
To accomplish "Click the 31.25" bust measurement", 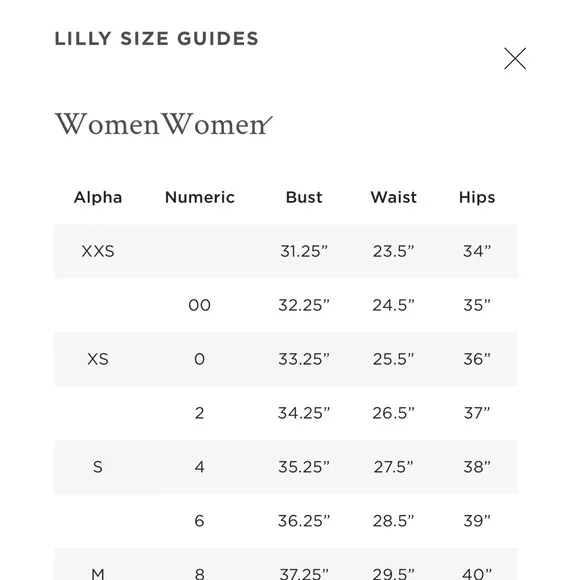I will 304,251.
